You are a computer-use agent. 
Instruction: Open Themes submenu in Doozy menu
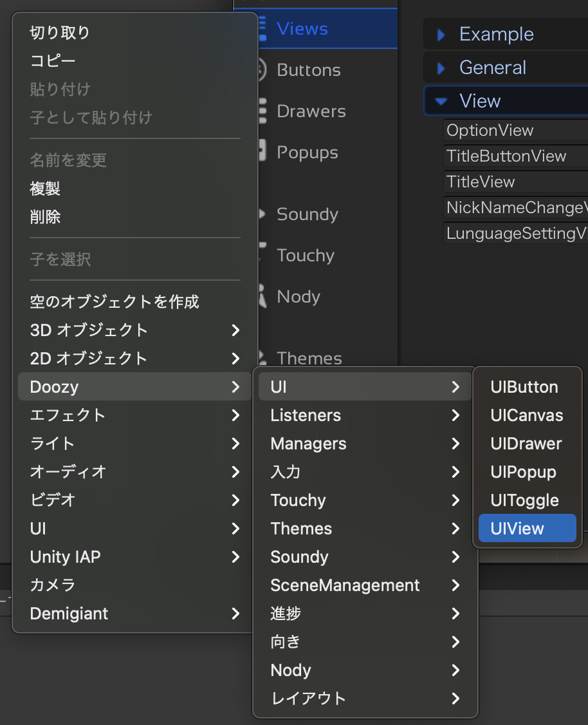[365, 529]
